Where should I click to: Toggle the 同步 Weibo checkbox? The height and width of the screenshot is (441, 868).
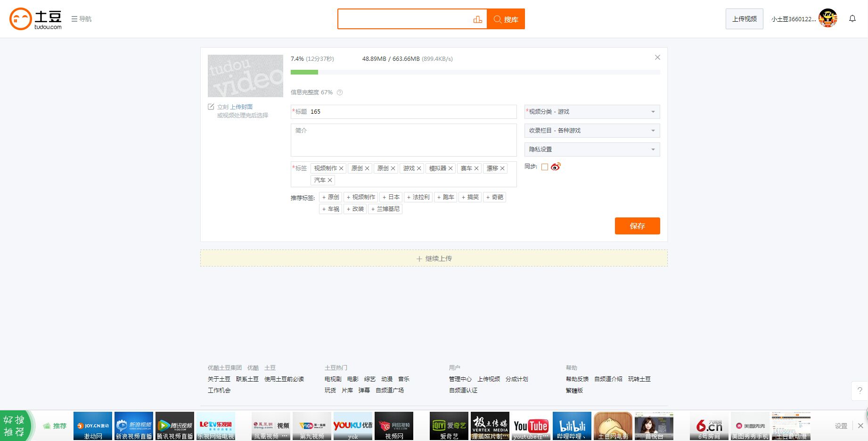[x=545, y=167]
